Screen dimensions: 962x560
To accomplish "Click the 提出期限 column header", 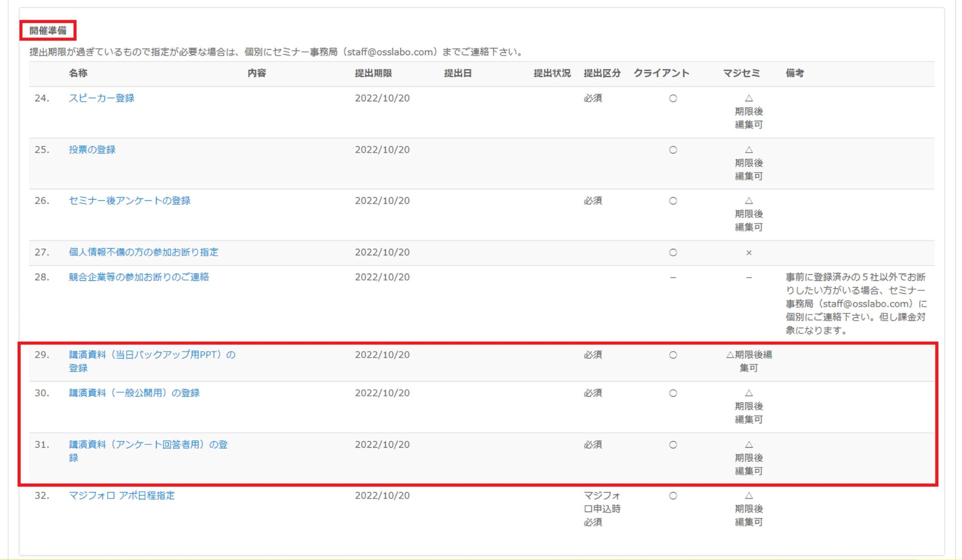I will click(373, 73).
